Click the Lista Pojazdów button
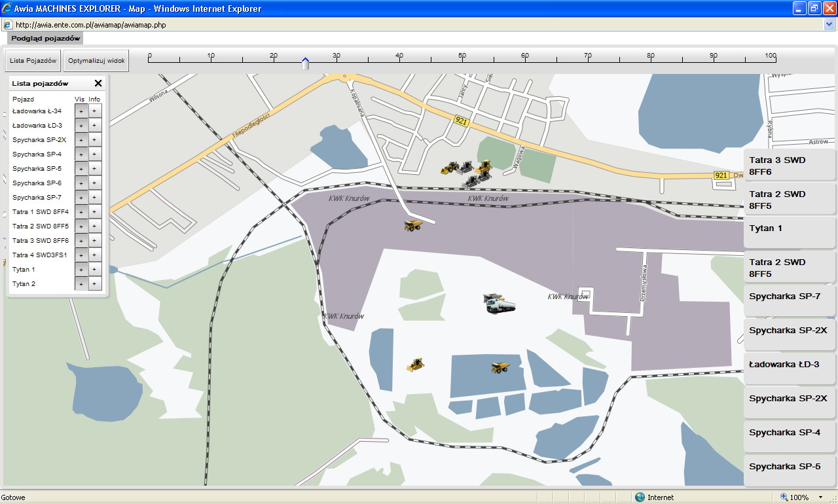The width and height of the screenshot is (838, 504). pos(33,60)
